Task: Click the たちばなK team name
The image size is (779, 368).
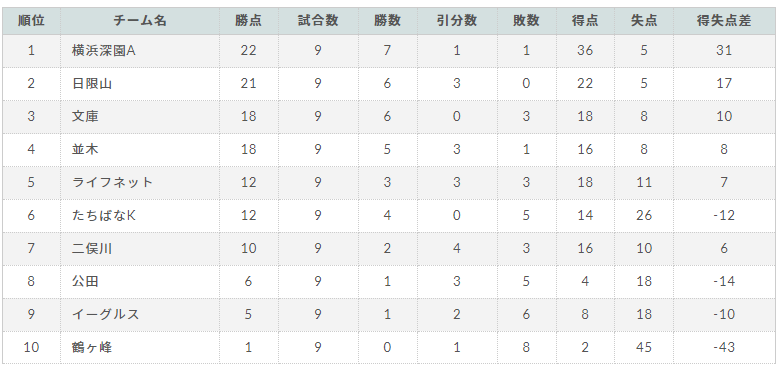Action: [x=104, y=215]
